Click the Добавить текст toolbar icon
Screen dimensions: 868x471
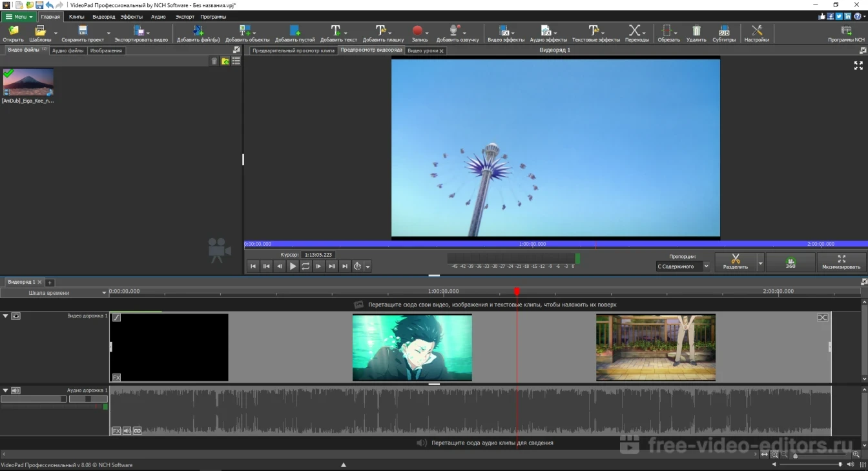(336, 31)
